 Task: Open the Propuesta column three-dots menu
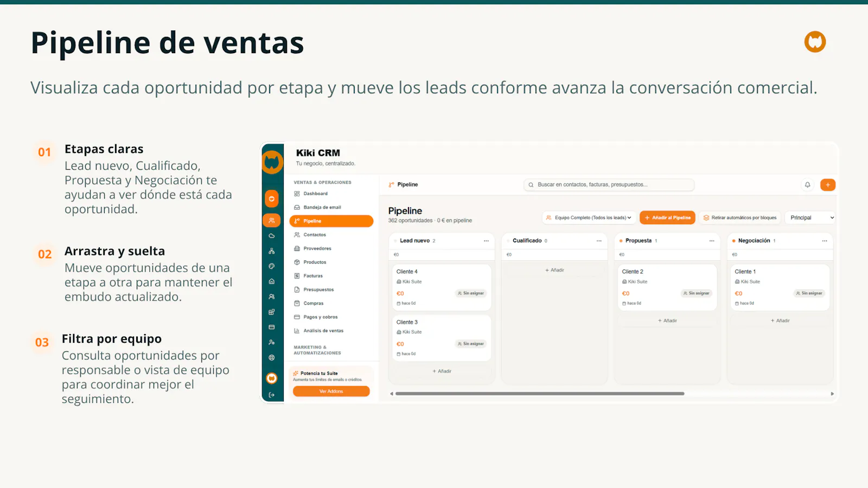[x=712, y=241]
